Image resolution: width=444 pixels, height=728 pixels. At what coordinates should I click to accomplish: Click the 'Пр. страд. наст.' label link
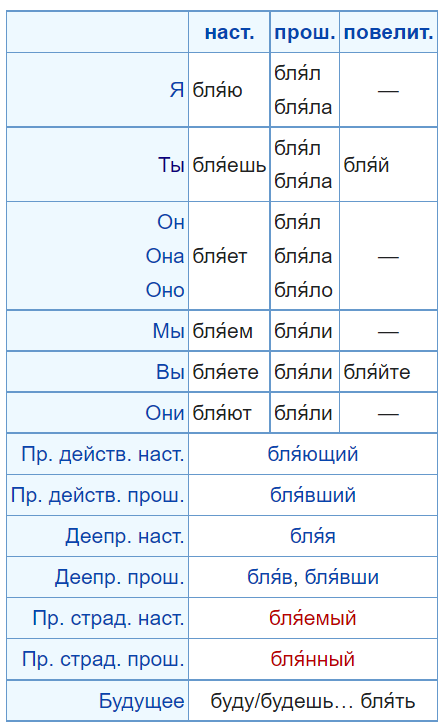click(x=108, y=618)
